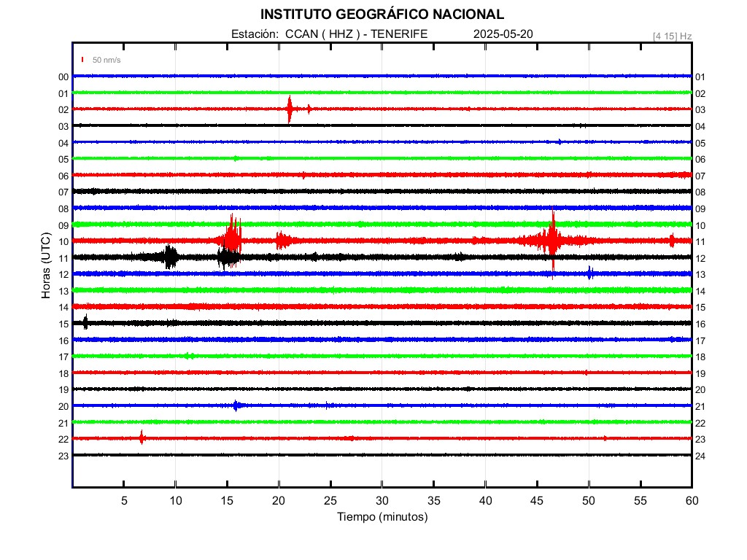The width and height of the screenshot is (747, 560).
Task: Click the 50 nm/s scale text
Action: pyautogui.click(x=107, y=60)
